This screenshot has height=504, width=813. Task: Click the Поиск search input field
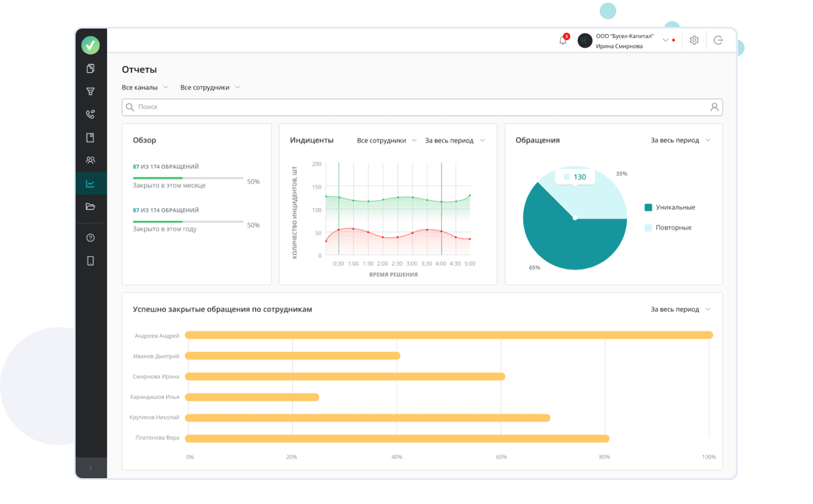(422, 107)
